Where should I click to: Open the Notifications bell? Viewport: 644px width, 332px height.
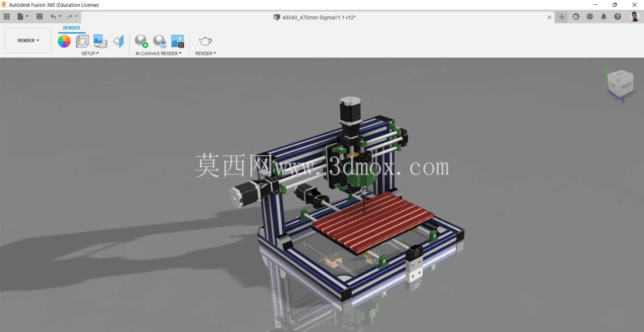click(604, 16)
